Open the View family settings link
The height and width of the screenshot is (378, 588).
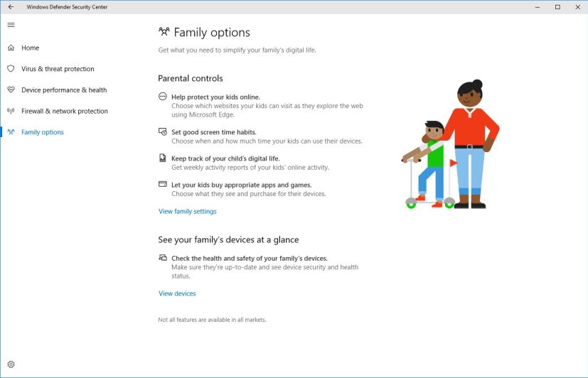tap(188, 211)
